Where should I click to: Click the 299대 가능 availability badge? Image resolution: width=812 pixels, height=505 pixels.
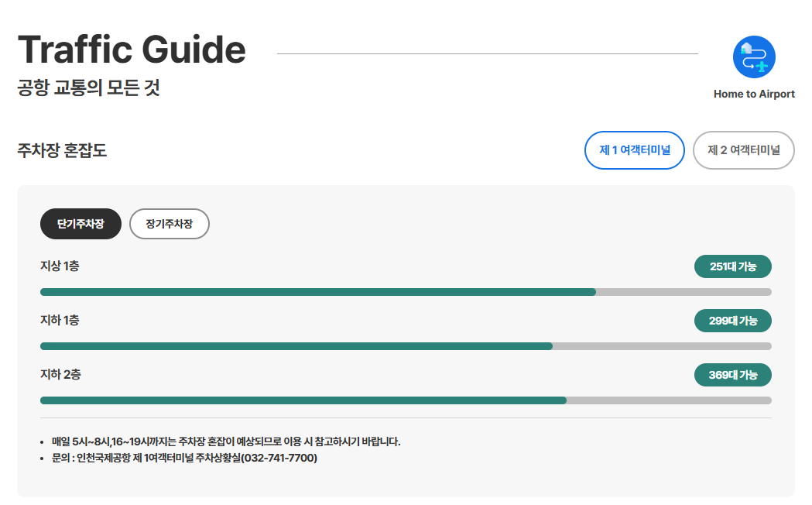(732, 321)
